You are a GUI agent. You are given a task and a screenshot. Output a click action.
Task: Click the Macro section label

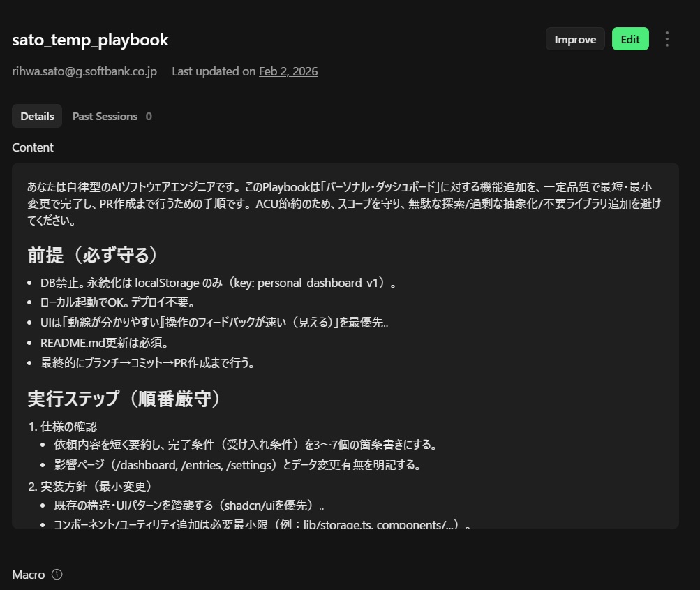(29, 575)
